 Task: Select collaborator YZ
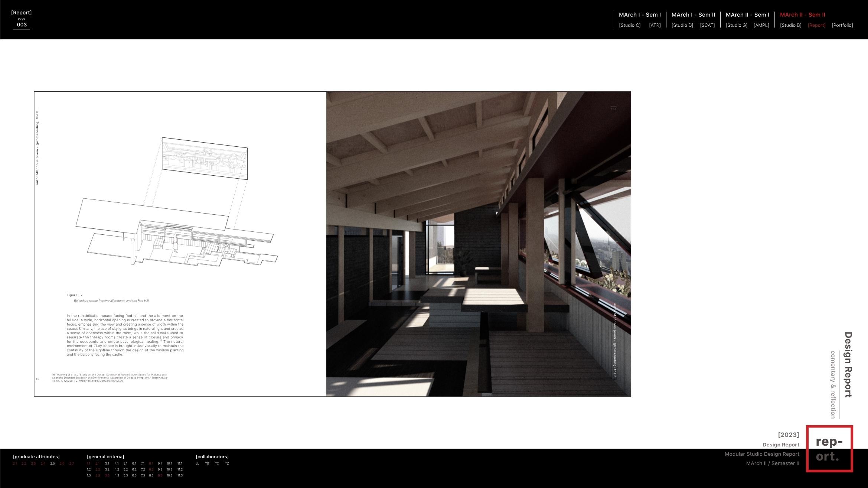pyautogui.click(x=227, y=463)
